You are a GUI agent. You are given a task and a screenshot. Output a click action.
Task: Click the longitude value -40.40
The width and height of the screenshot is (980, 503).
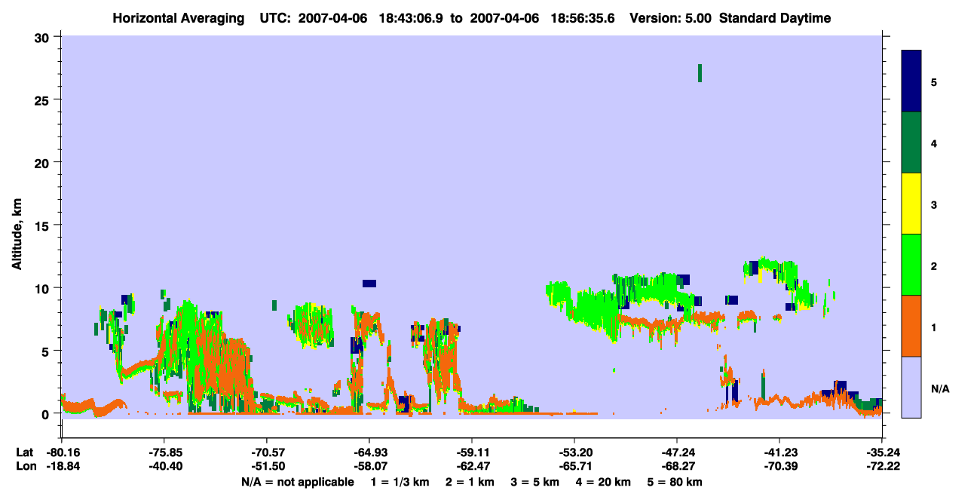[x=164, y=467]
